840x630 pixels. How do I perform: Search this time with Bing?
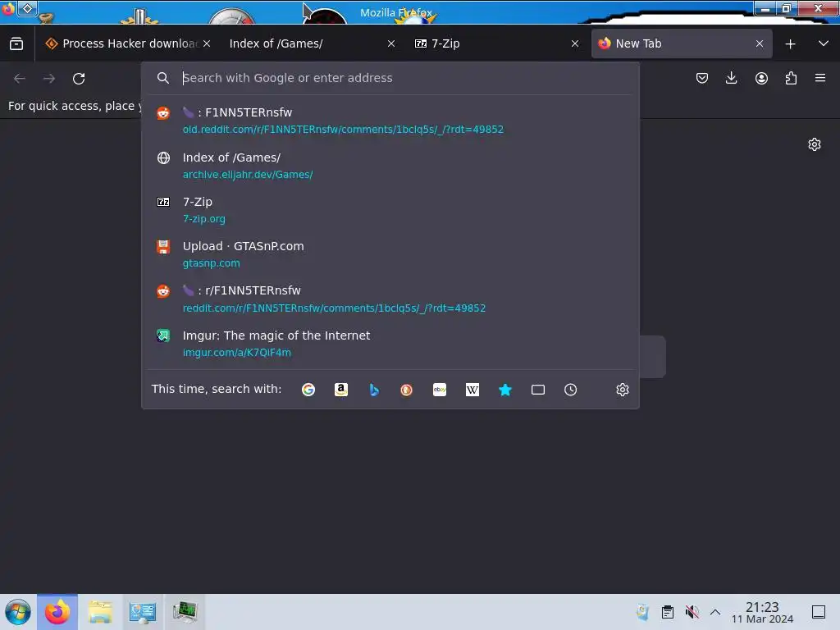click(x=374, y=390)
